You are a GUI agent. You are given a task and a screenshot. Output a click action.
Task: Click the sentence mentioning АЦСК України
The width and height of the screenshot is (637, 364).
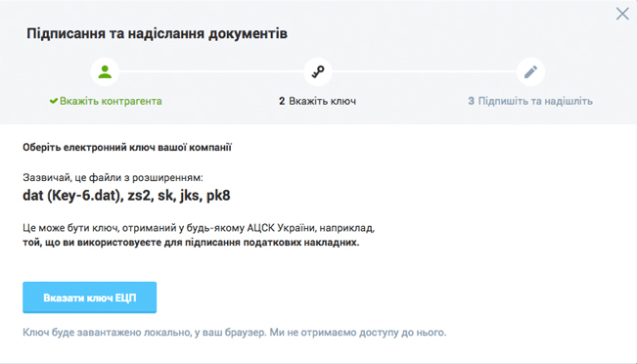(x=199, y=228)
